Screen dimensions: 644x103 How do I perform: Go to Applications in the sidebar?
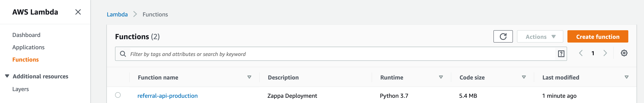[28, 47]
